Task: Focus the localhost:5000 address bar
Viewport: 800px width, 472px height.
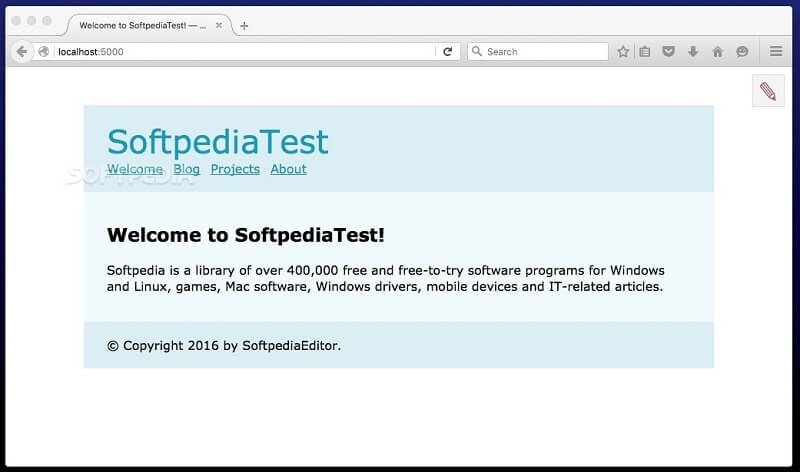Action: coord(245,52)
